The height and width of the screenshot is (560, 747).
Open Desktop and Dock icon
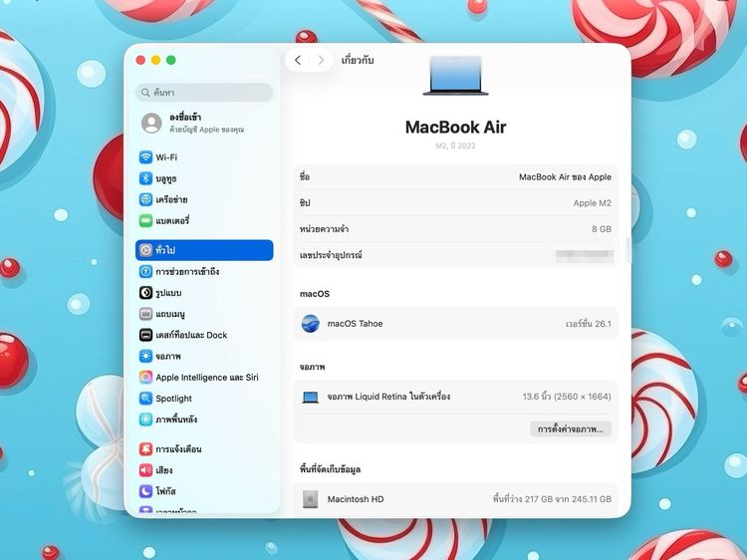click(x=145, y=335)
